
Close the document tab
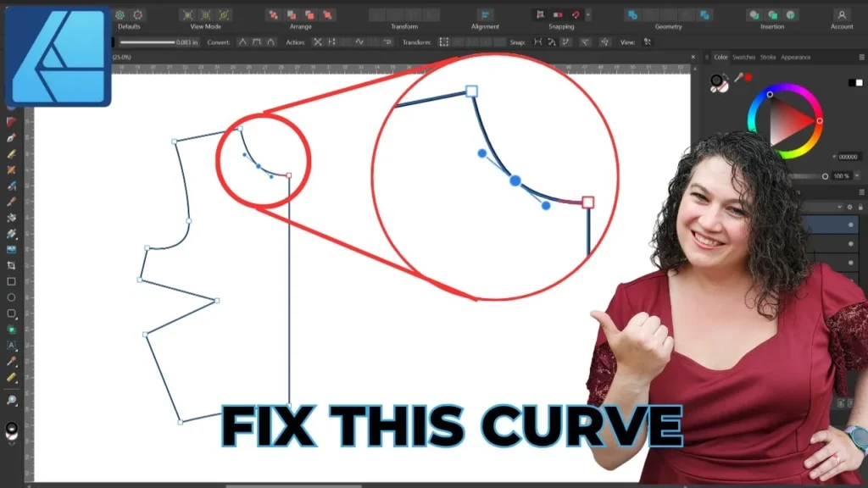[x=693, y=57]
